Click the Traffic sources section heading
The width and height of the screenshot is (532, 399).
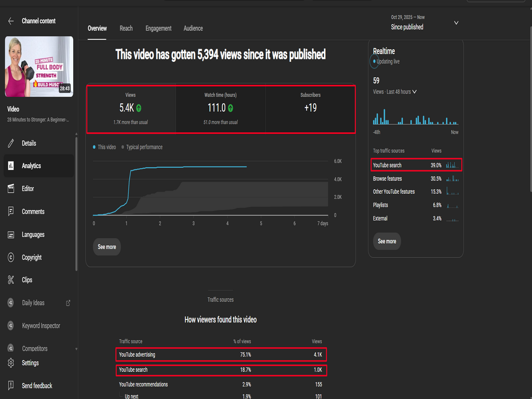coord(220,300)
